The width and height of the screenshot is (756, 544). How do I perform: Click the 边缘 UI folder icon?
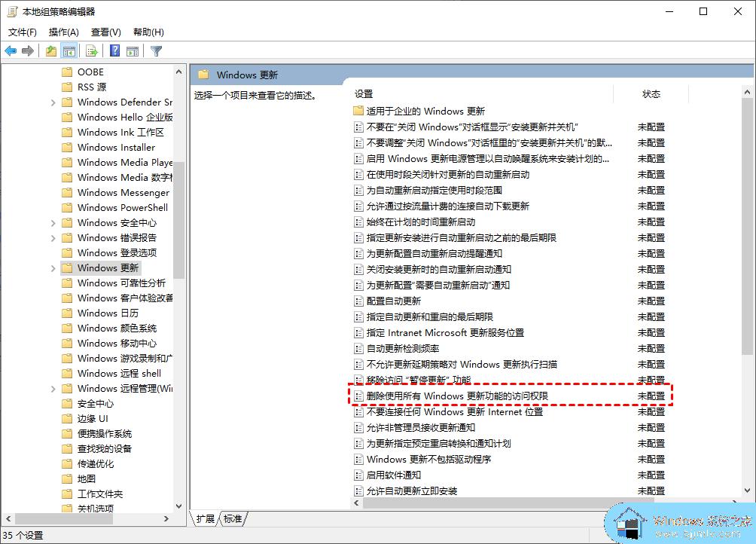pyautogui.click(x=68, y=419)
